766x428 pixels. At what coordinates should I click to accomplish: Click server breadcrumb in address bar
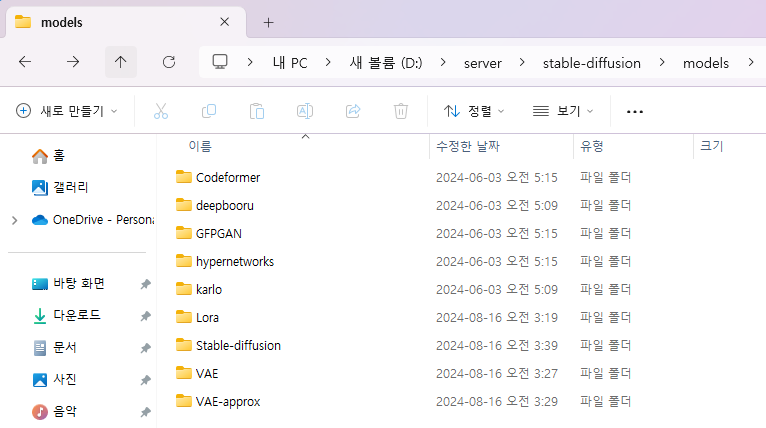pyautogui.click(x=483, y=63)
